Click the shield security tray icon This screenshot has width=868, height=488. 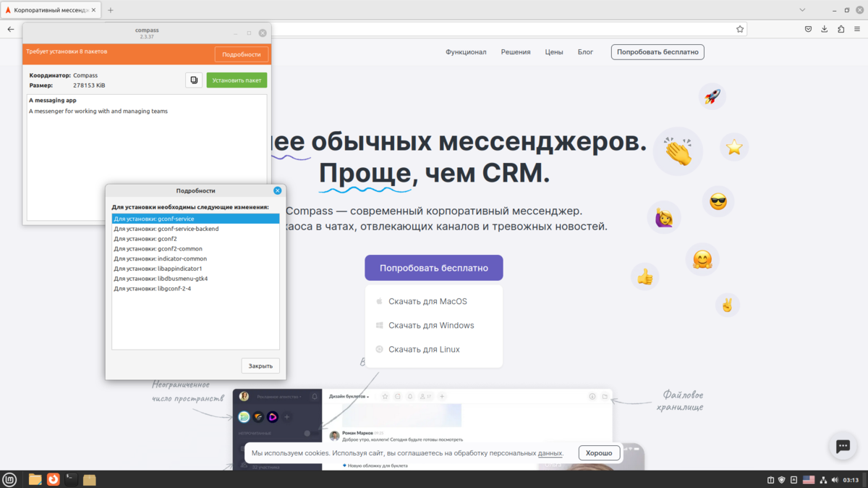click(x=781, y=480)
